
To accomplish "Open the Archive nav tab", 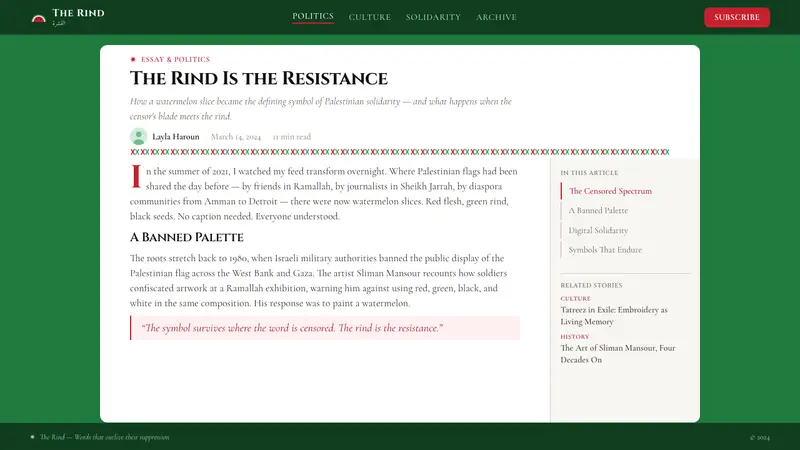I will point(496,17).
